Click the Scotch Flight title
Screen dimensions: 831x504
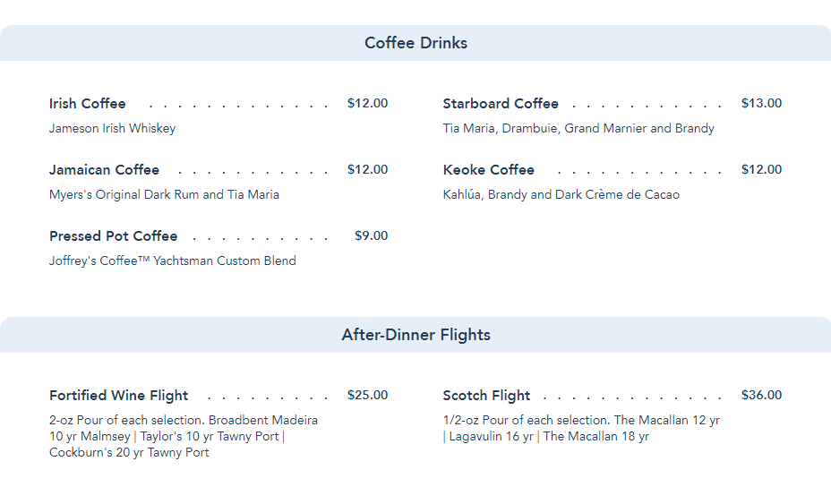[x=486, y=396]
